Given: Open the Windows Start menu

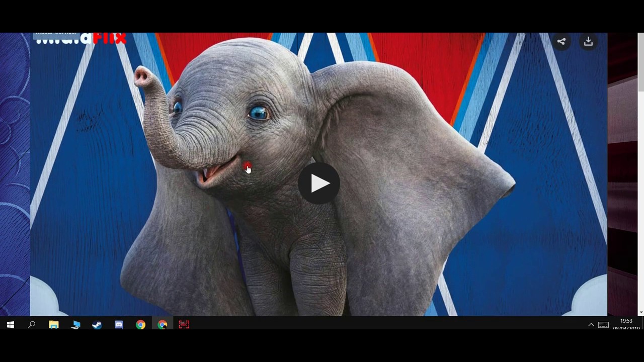Looking at the screenshot, I should click(x=10, y=325).
